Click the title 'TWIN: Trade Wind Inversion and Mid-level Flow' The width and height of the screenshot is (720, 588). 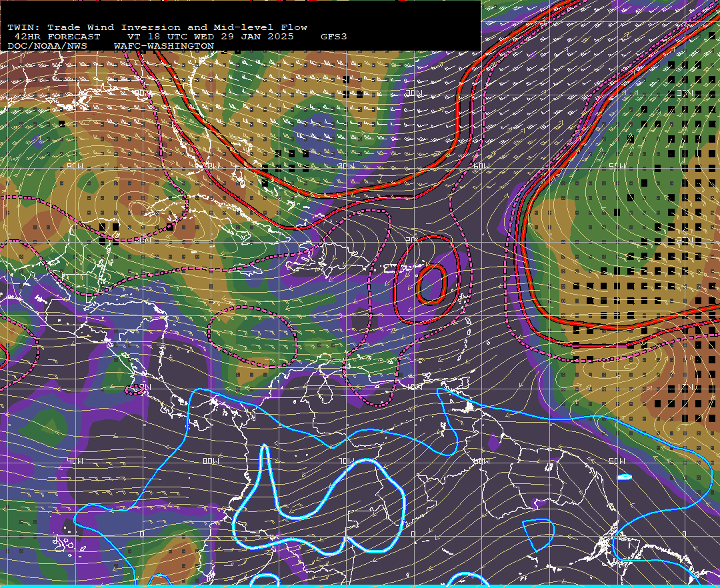pos(157,27)
